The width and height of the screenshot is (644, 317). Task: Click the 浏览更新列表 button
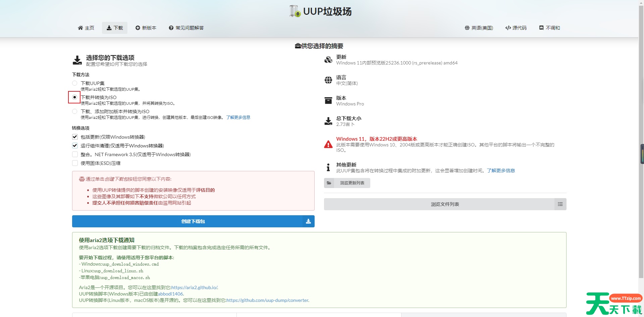(347, 183)
